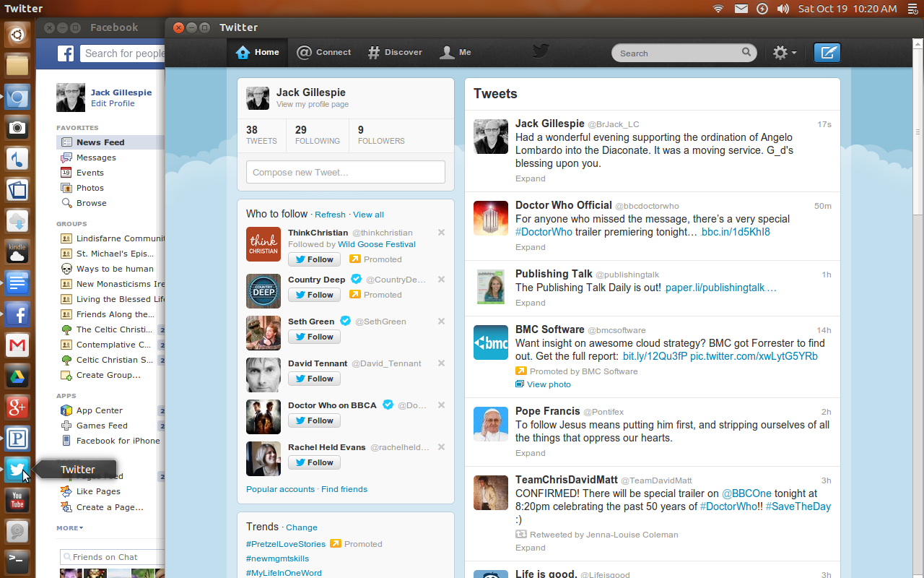The image size is (924, 578).
Task: Click View all in Who to follow
Action: tap(368, 215)
